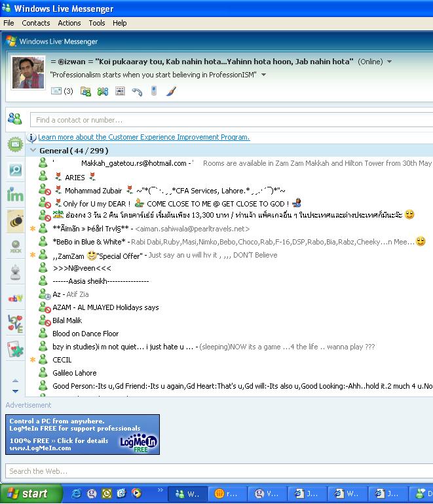Click the up arrow in sidebar tabs
Viewport: 433px width, 504px height.
(15, 381)
